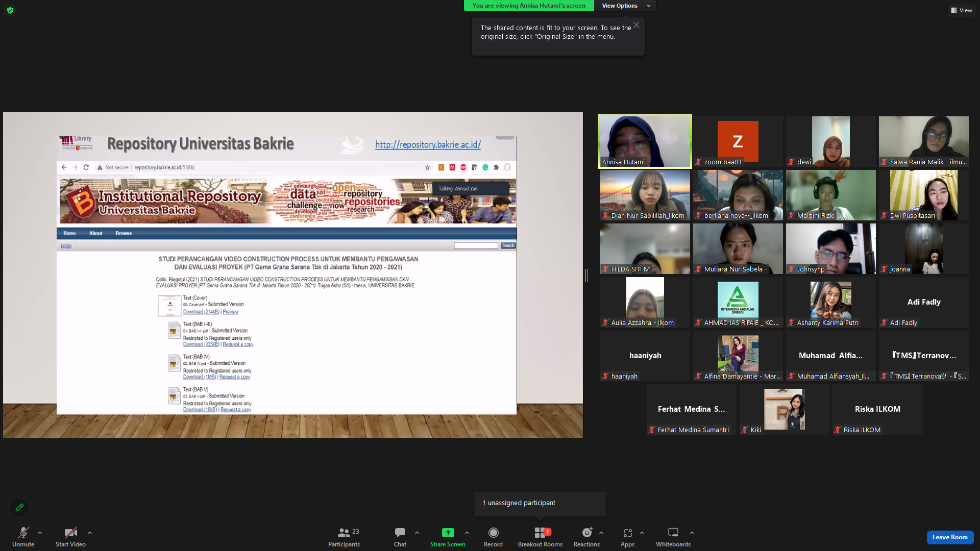Select Annisa Hutami's video tile
This screenshot has width=980, height=551.
click(645, 141)
